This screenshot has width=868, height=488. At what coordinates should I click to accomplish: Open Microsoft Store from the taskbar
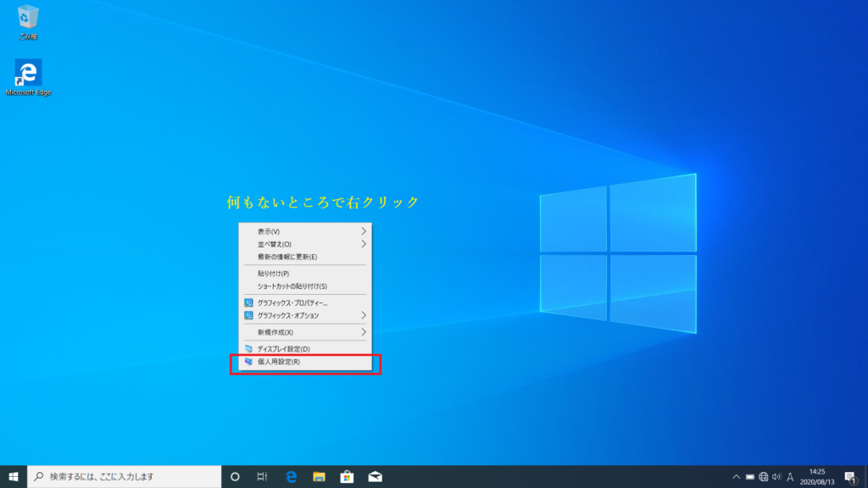pyautogui.click(x=347, y=476)
